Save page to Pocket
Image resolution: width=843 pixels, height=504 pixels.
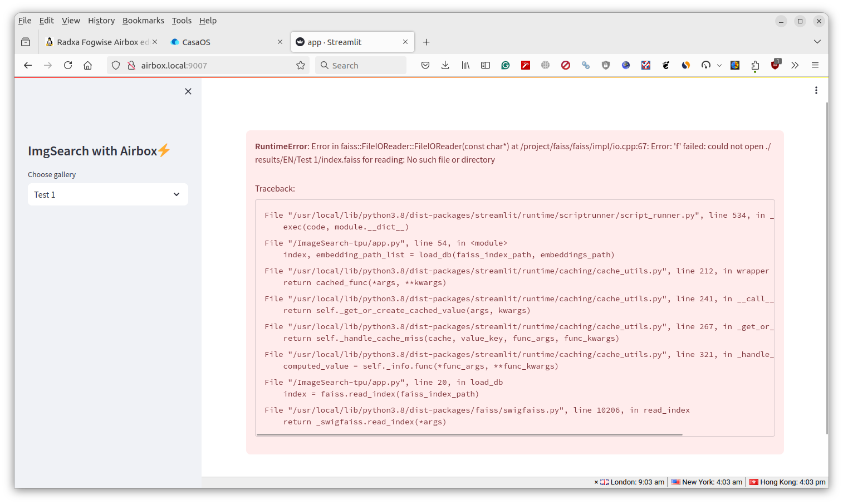pyautogui.click(x=425, y=65)
